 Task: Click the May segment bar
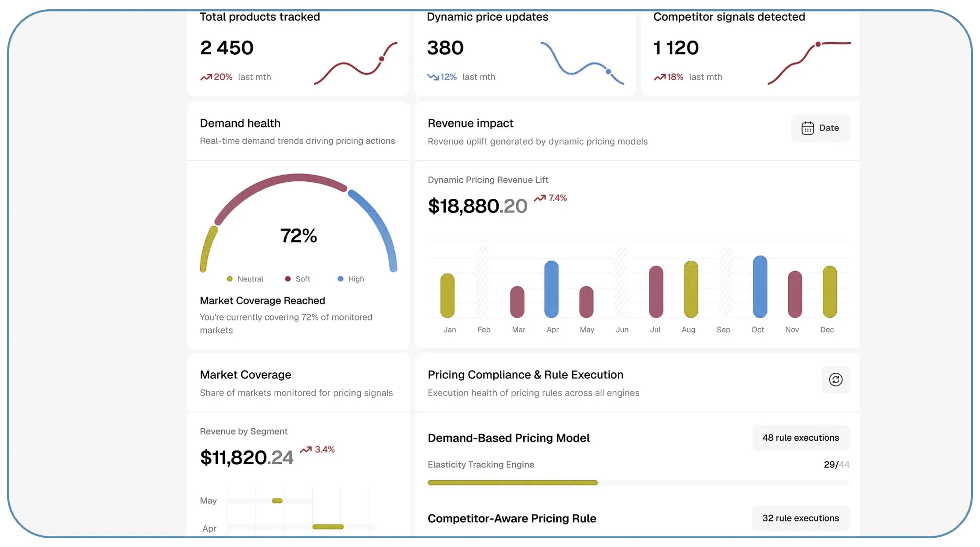click(x=277, y=501)
